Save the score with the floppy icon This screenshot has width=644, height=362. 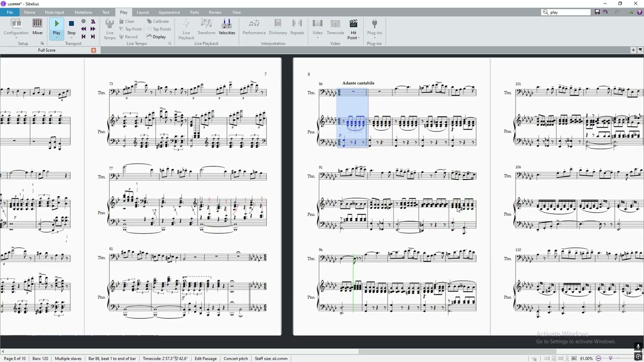click(x=597, y=12)
